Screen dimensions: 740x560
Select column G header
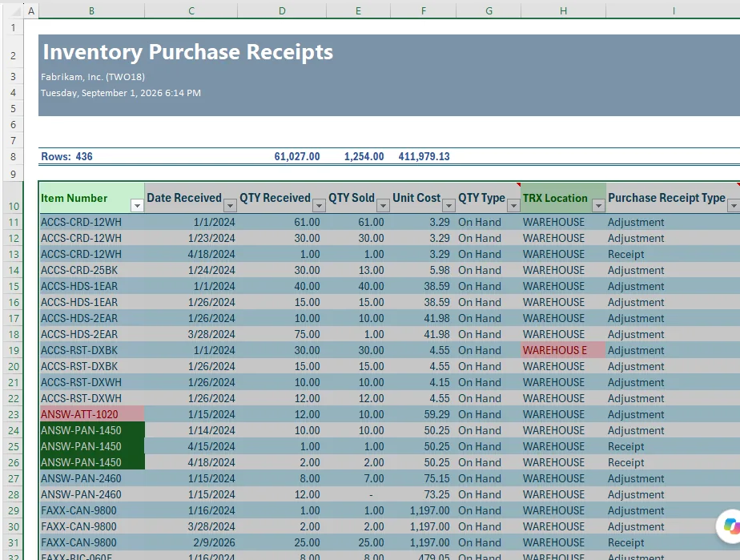coord(489,11)
